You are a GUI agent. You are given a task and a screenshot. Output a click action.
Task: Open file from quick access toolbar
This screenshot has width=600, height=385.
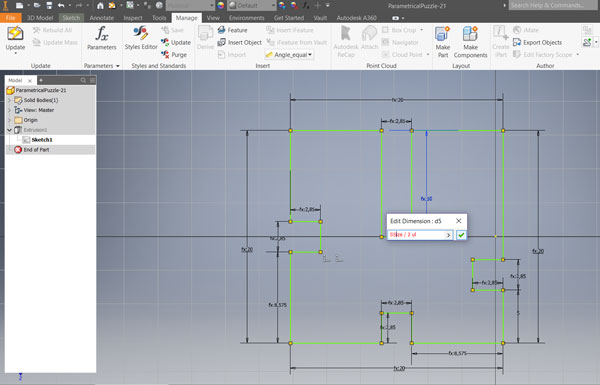[37, 5]
